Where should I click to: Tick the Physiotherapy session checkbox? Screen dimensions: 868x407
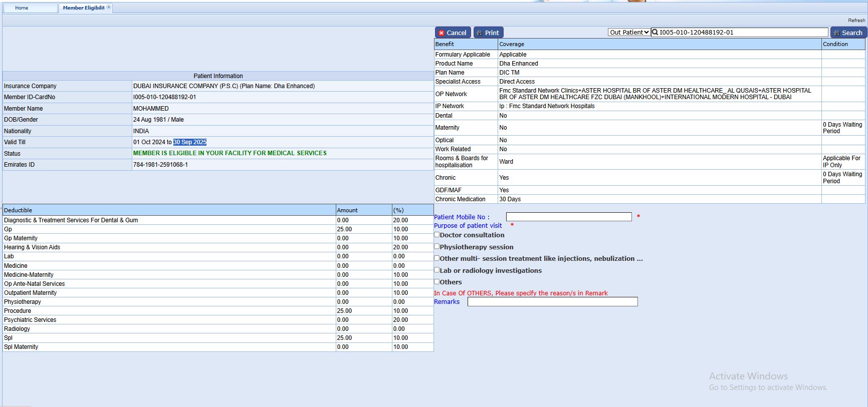coord(437,246)
